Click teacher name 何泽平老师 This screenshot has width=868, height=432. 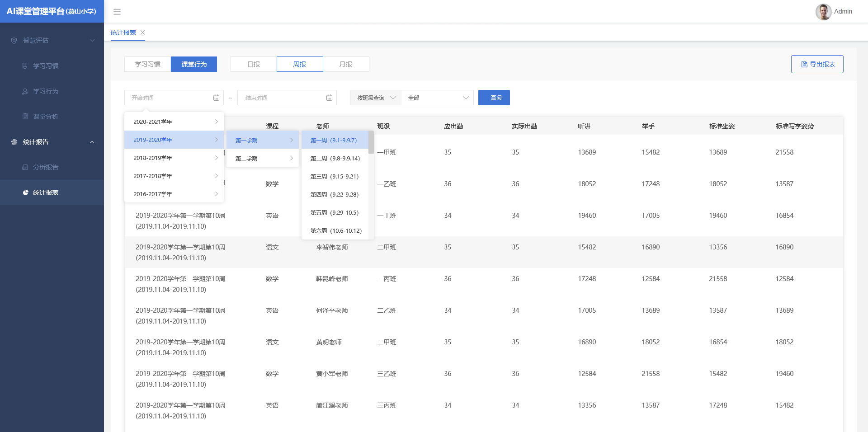[x=332, y=310]
